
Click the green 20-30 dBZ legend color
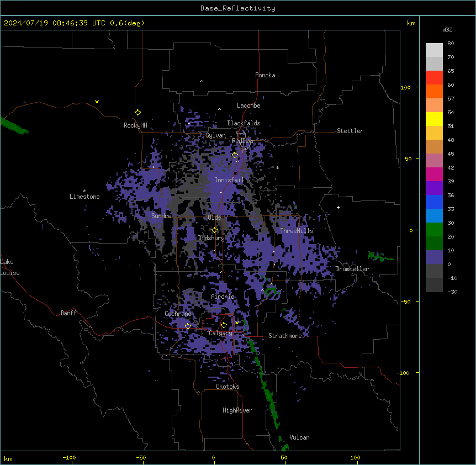tap(434, 230)
